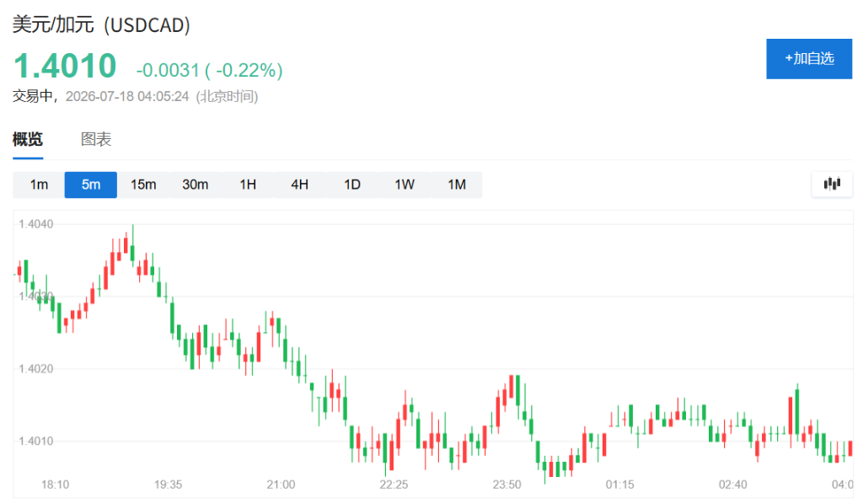
Task: Select the 1D interval
Action: pyautogui.click(x=352, y=185)
